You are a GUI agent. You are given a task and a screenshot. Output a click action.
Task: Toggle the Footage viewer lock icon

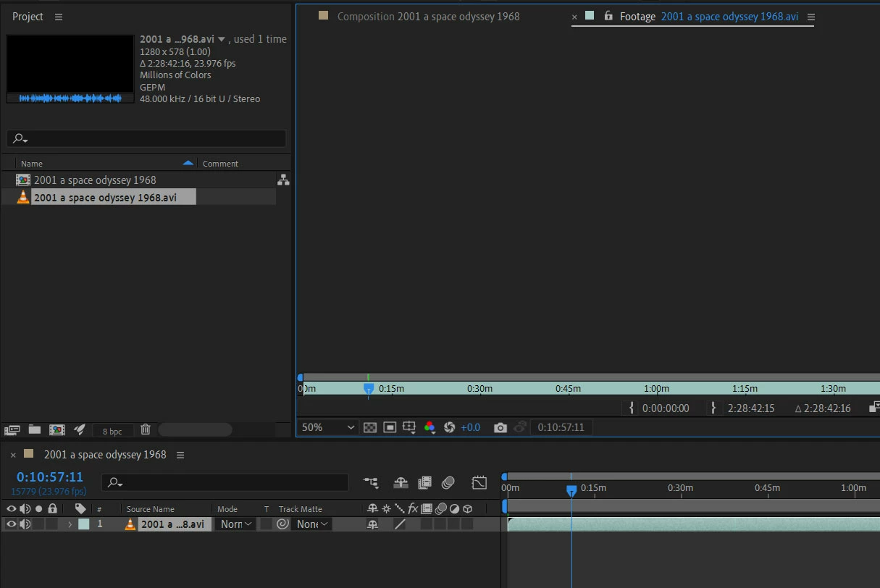pos(608,15)
